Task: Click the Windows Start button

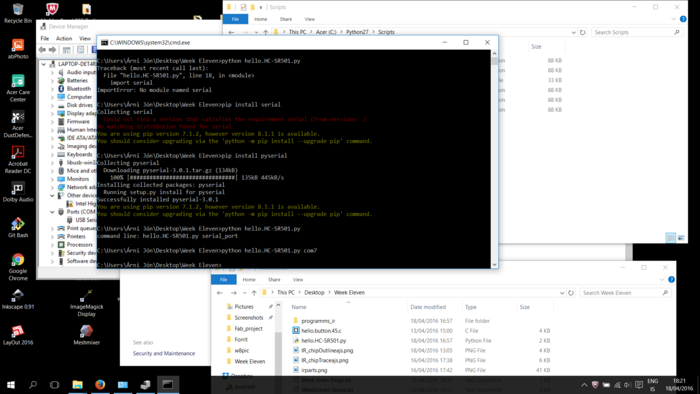Action: pos(11,385)
